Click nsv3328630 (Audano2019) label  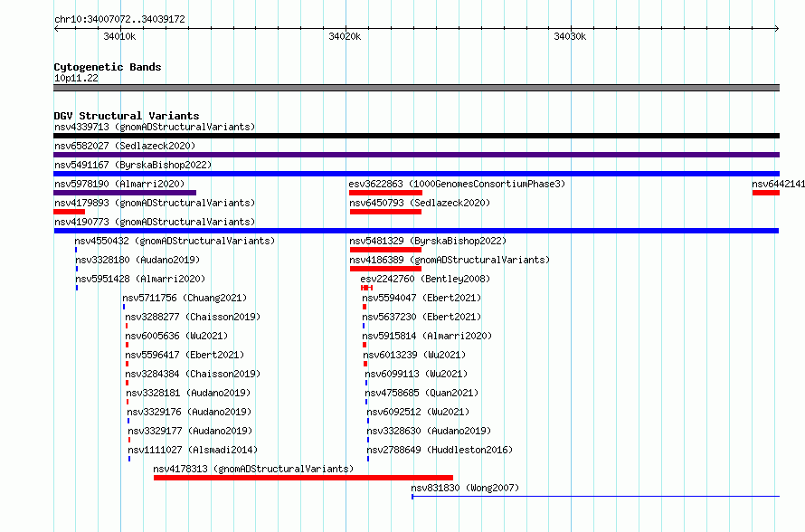429,431
